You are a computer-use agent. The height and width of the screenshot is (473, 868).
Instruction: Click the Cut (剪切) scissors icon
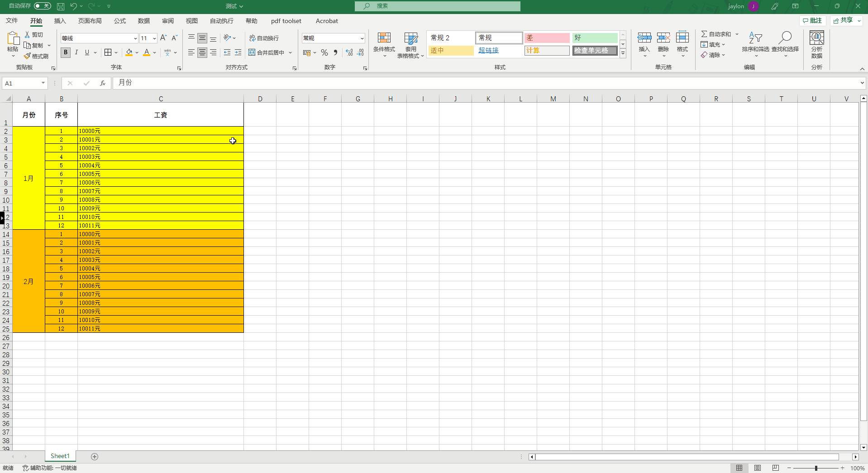pyautogui.click(x=27, y=34)
